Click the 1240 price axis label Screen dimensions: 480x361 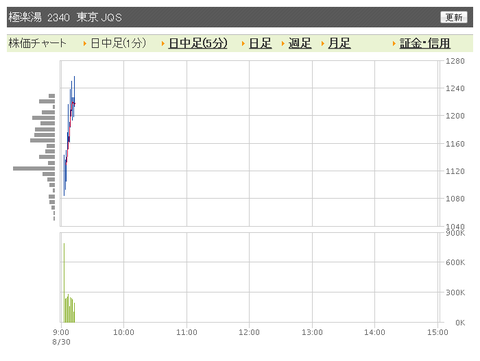point(455,88)
